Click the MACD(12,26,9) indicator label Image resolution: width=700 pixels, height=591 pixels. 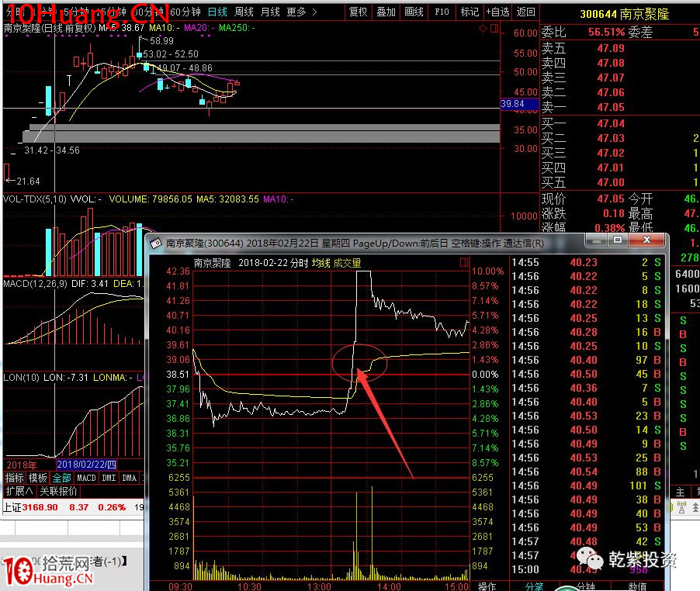[x=35, y=284]
